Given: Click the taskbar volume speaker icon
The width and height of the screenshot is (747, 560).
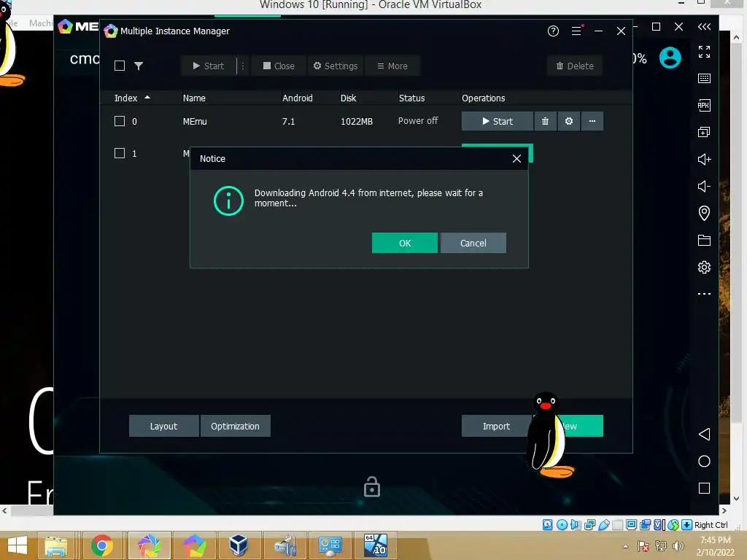Looking at the screenshot, I should pyautogui.click(x=678, y=546).
